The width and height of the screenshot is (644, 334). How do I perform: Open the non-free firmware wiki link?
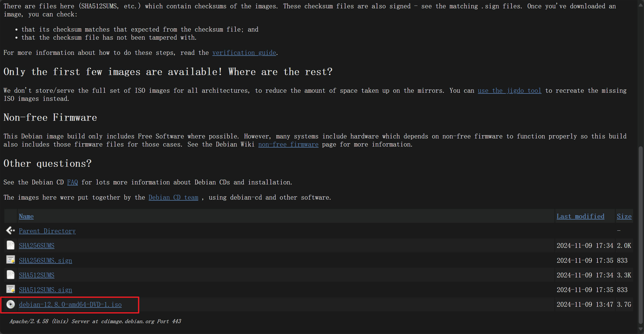click(288, 144)
